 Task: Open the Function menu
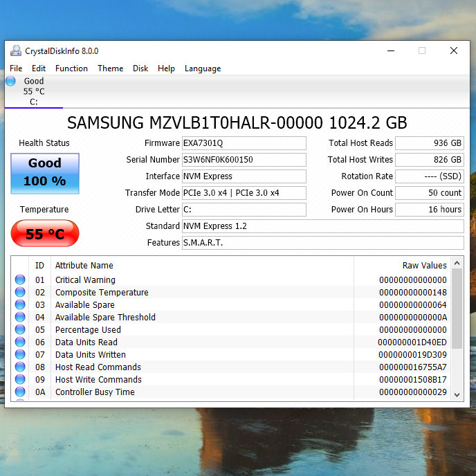[71, 68]
